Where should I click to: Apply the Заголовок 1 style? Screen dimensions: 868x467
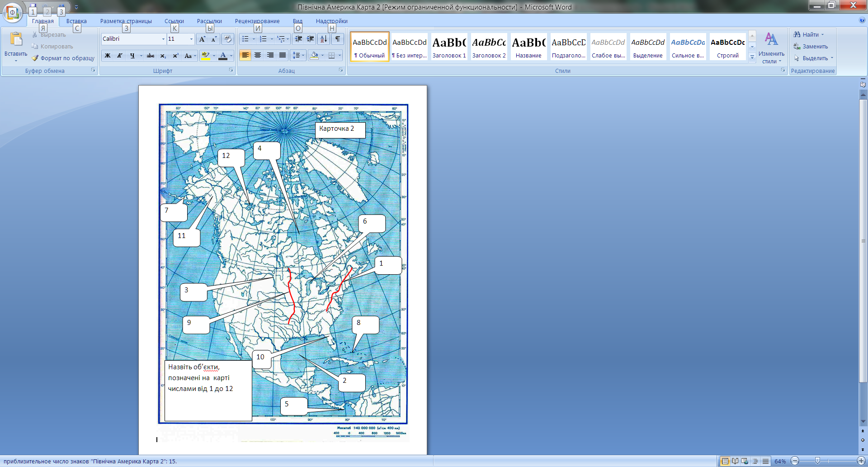pos(449,47)
